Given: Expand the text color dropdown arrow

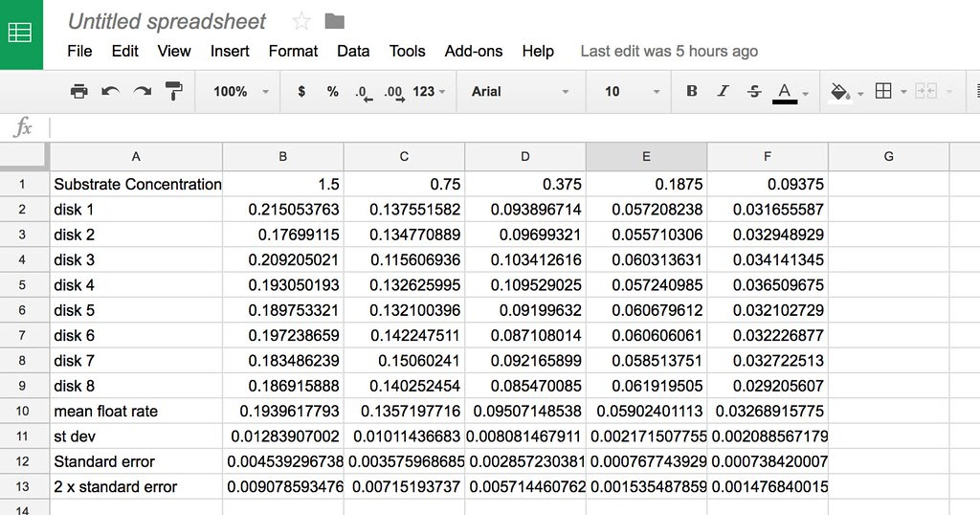Looking at the screenshot, I should tap(806, 94).
